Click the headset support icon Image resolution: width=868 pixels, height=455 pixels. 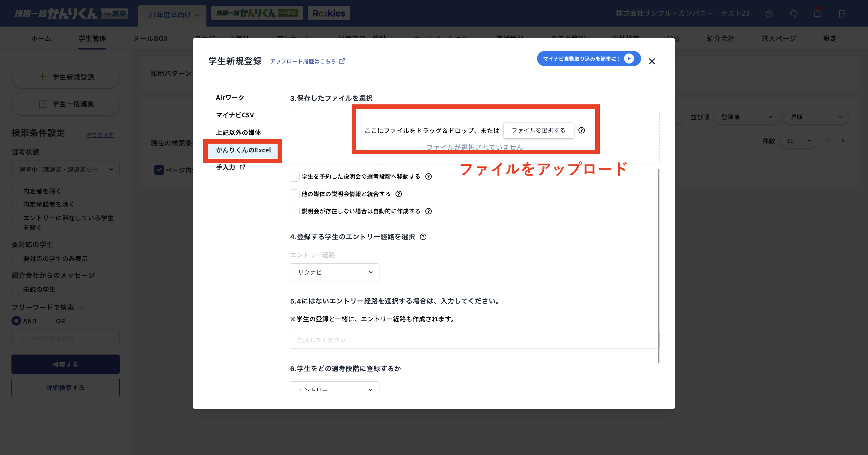tap(794, 14)
